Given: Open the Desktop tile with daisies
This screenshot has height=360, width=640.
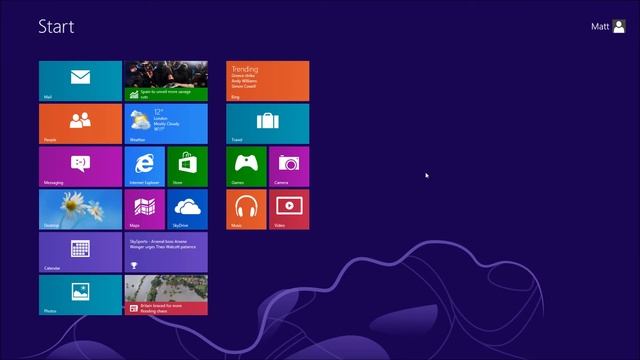Looking at the screenshot, I should pyautogui.click(x=80, y=209).
